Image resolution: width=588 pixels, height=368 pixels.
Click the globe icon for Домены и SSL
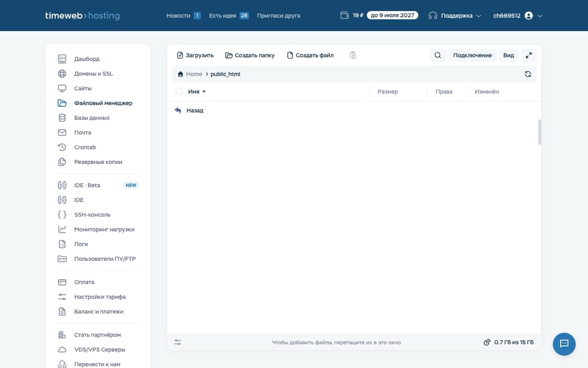[62, 74]
